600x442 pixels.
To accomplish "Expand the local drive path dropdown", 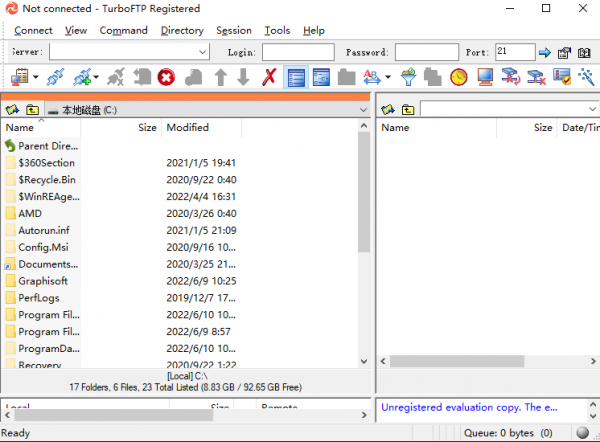I will [363, 110].
